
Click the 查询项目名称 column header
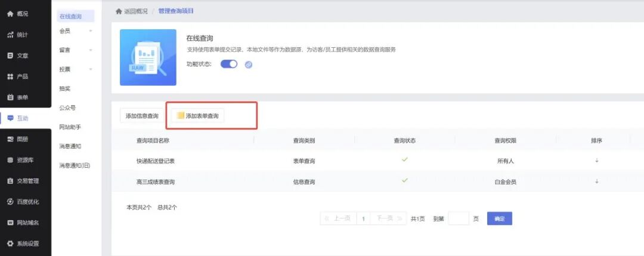pyautogui.click(x=153, y=141)
